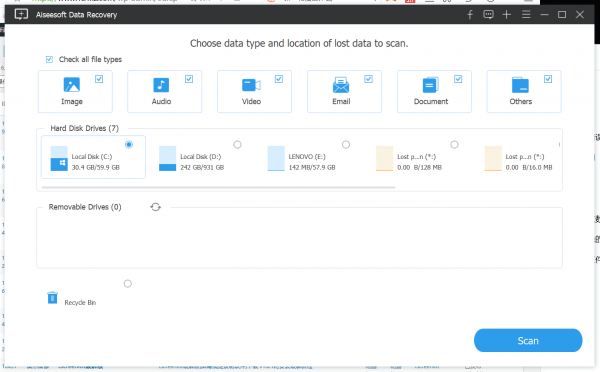Click the "Check all file types" label

coord(90,59)
